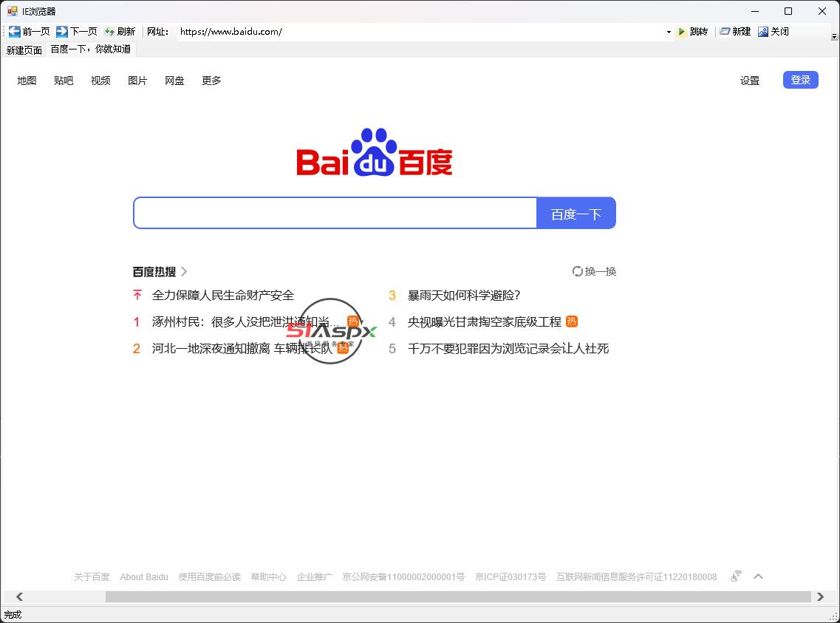Open 京ICP证030173号 link

[x=511, y=577]
